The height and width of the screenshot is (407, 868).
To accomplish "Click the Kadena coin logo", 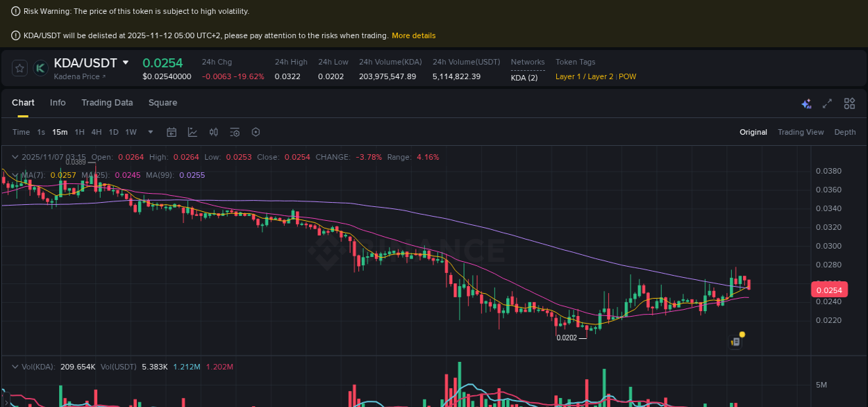I will coord(40,68).
